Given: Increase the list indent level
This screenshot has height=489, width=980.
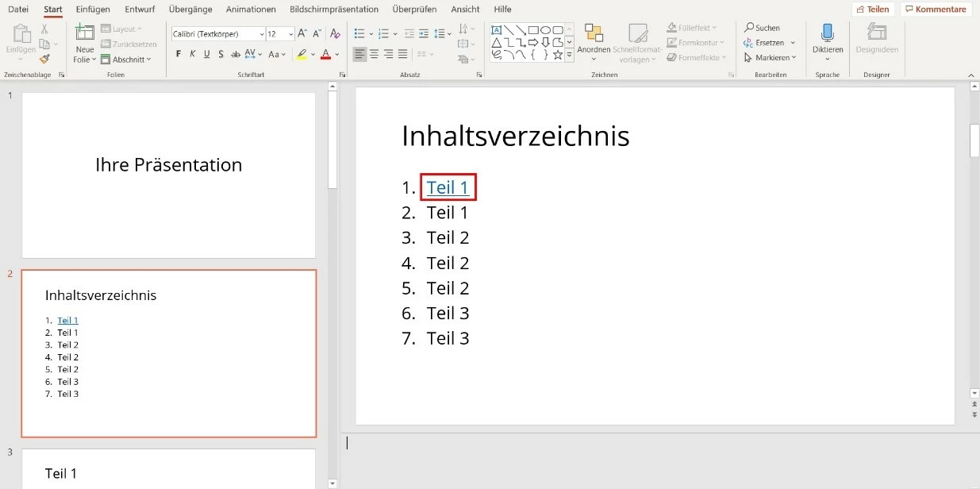Looking at the screenshot, I should pyautogui.click(x=425, y=33).
